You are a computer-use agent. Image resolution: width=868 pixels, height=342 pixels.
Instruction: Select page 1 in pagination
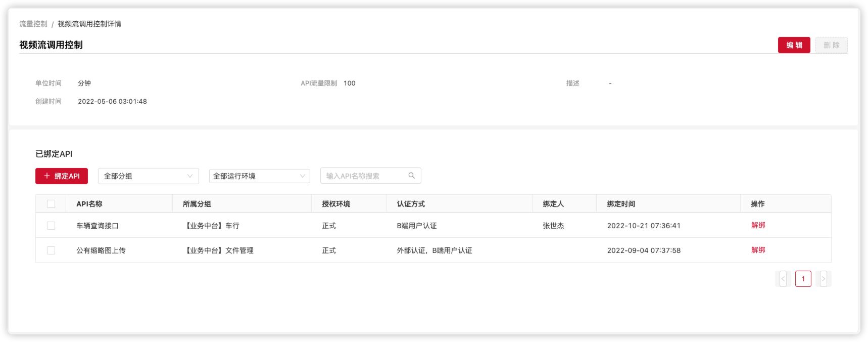click(803, 279)
